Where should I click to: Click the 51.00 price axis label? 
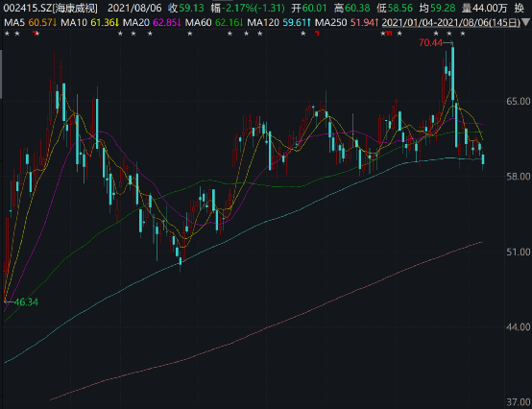518,252
